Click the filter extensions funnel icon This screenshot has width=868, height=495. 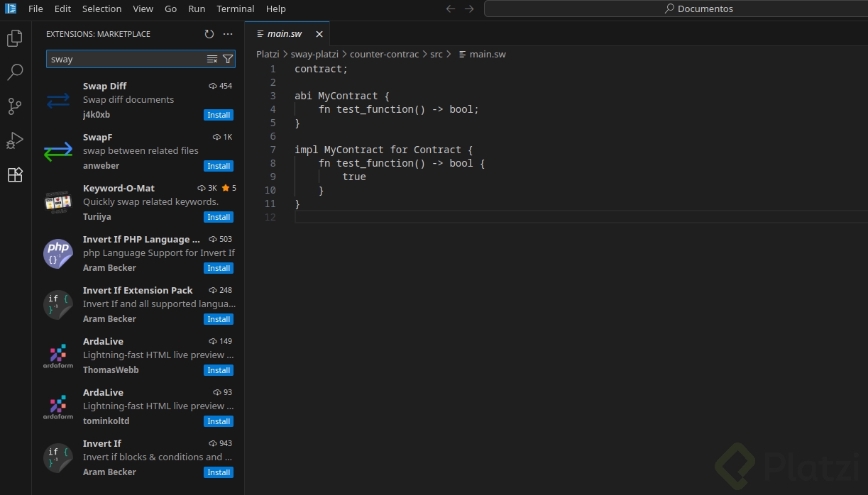coord(228,59)
